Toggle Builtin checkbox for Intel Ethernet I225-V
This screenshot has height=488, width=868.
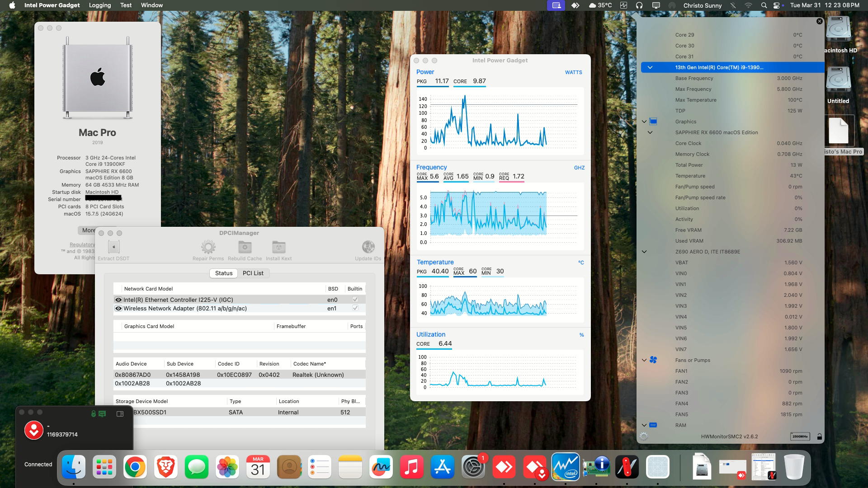coord(355,300)
